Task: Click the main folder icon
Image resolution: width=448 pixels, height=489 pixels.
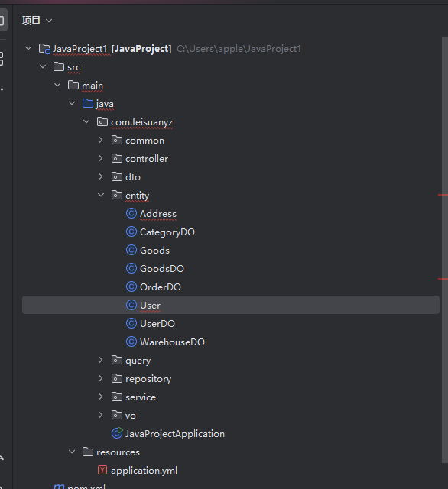Action: [73, 85]
